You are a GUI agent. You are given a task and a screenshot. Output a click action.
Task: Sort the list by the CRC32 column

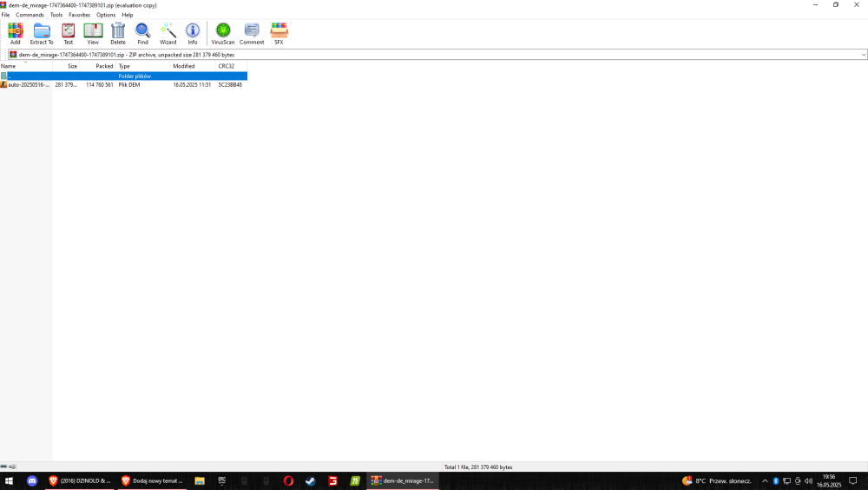pyautogui.click(x=232, y=66)
